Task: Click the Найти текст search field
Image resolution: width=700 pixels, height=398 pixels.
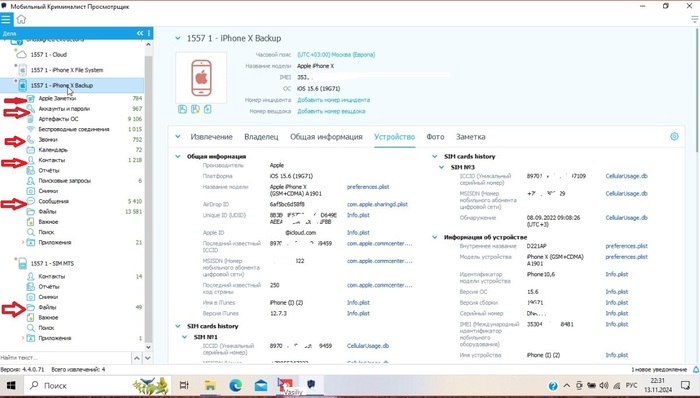Action: click(65, 358)
